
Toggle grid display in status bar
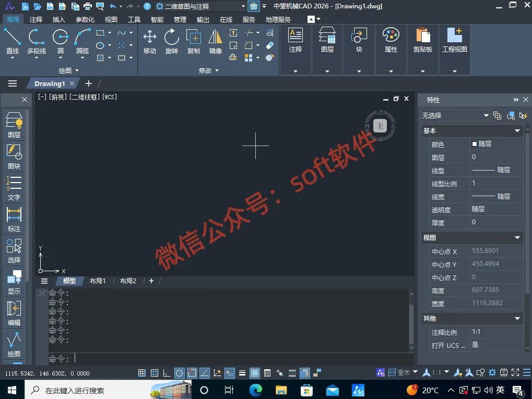coord(155,373)
